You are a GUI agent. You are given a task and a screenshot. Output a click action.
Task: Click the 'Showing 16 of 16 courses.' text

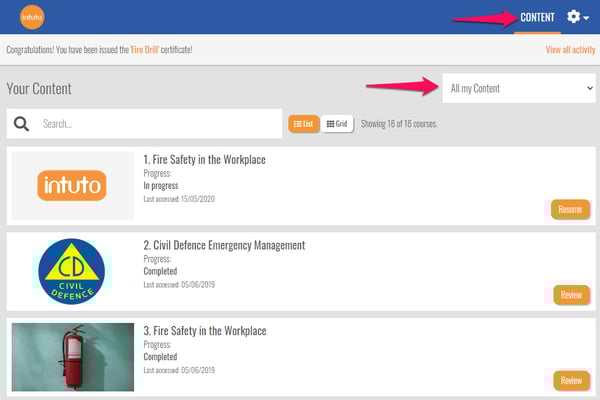pyautogui.click(x=399, y=124)
